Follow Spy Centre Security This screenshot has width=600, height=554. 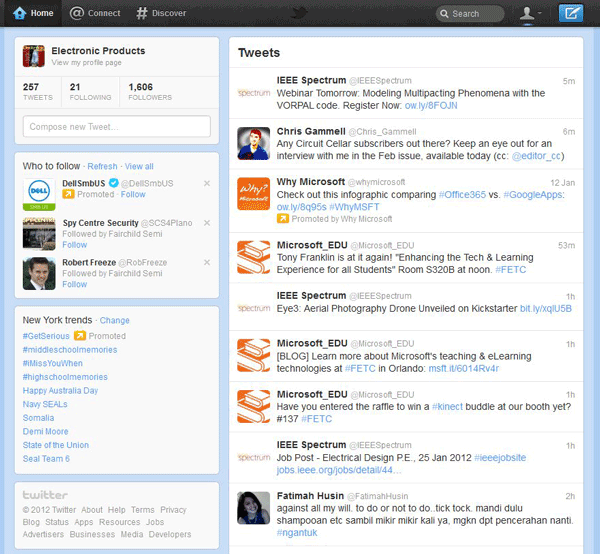click(x=75, y=245)
